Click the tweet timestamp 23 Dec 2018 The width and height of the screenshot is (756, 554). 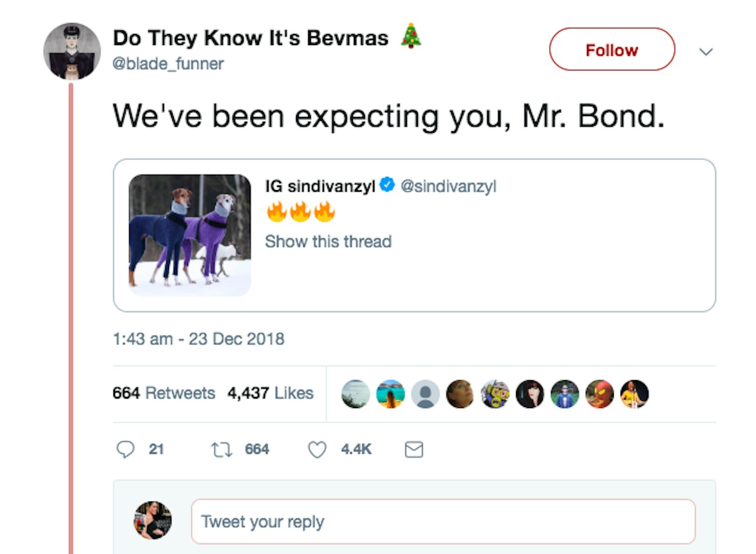(x=198, y=339)
